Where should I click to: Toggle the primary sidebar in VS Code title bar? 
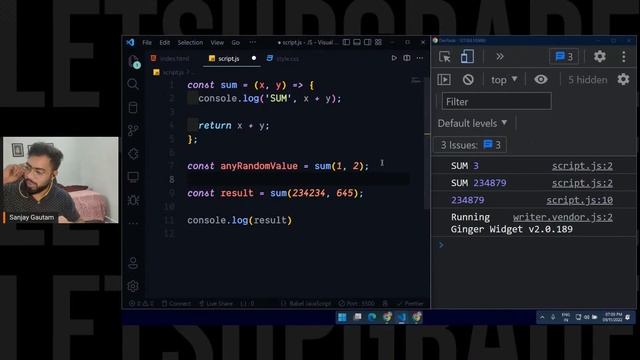(346, 42)
